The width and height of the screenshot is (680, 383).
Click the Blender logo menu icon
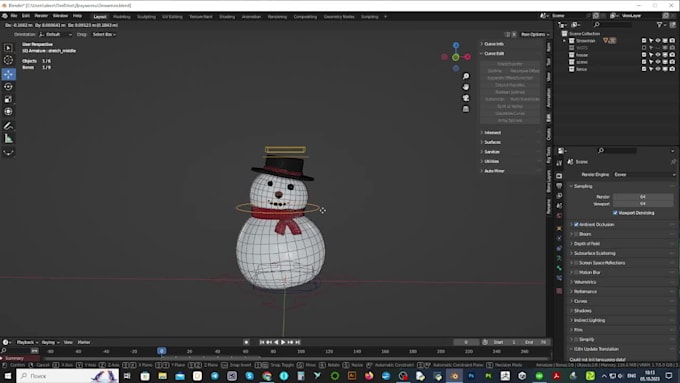pyautogui.click(x=5, y=16)
